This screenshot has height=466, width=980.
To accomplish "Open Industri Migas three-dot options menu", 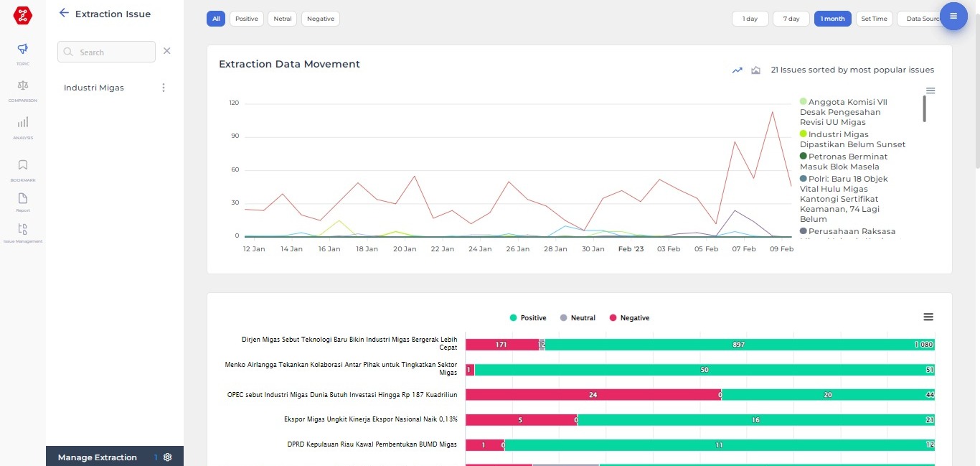I will pos(164,88).
